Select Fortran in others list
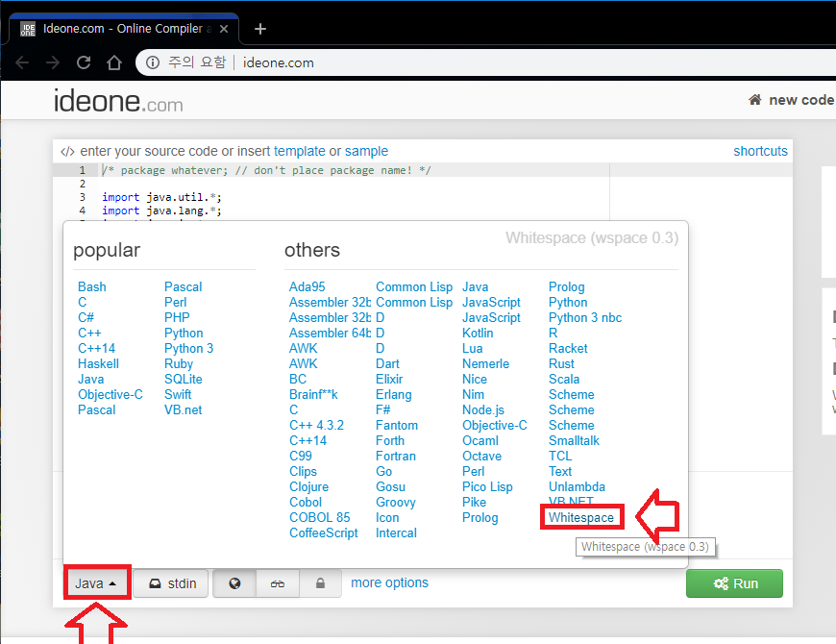The image size is (836, 644). pyautogui.click(x=396, y=457)
